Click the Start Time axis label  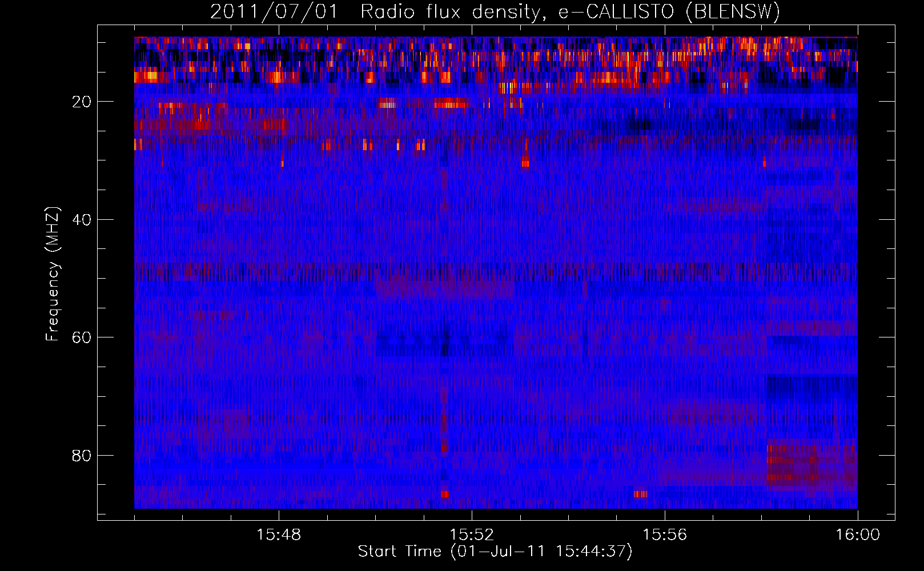495,552
